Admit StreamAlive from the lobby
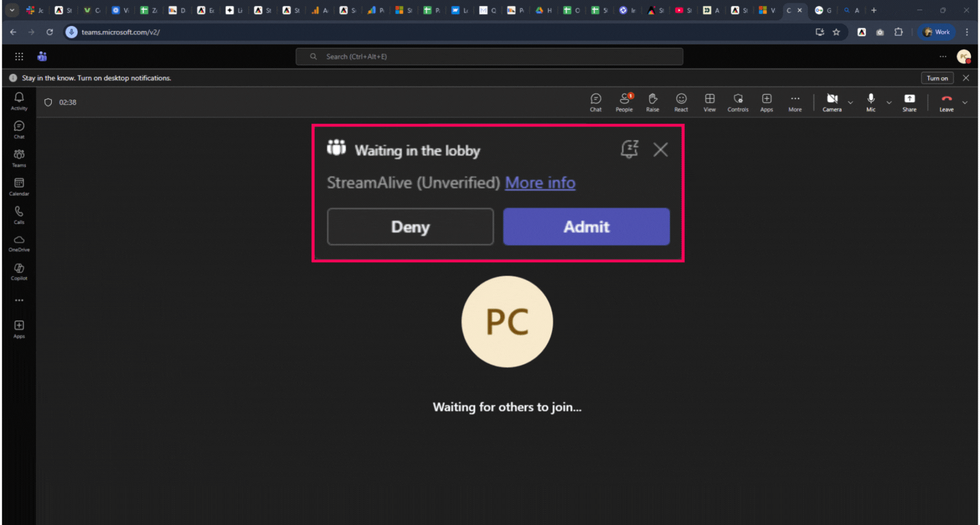The image size is (980, 525). 586,226
